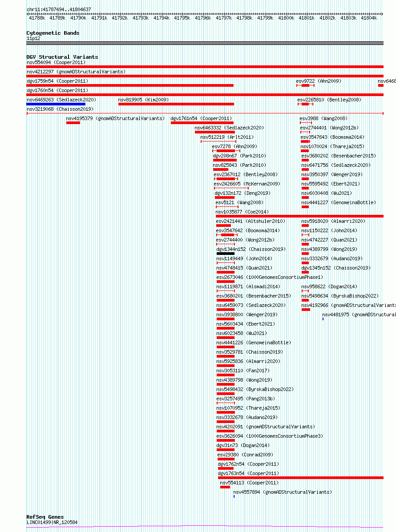Click esv3626094 1000GenomesConsortiumPhase3 label
This screenshot has height=532, width=396.
[x=270, y=436]
